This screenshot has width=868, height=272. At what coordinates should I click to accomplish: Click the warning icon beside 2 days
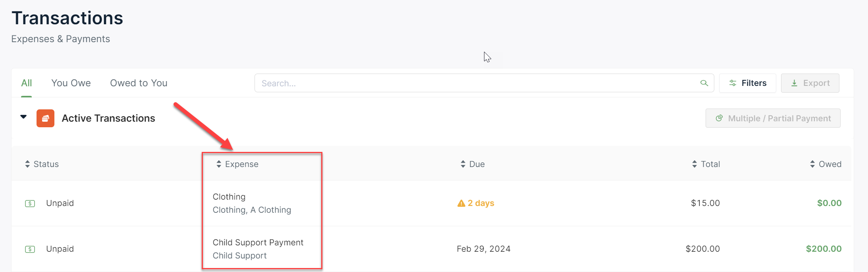461,204
